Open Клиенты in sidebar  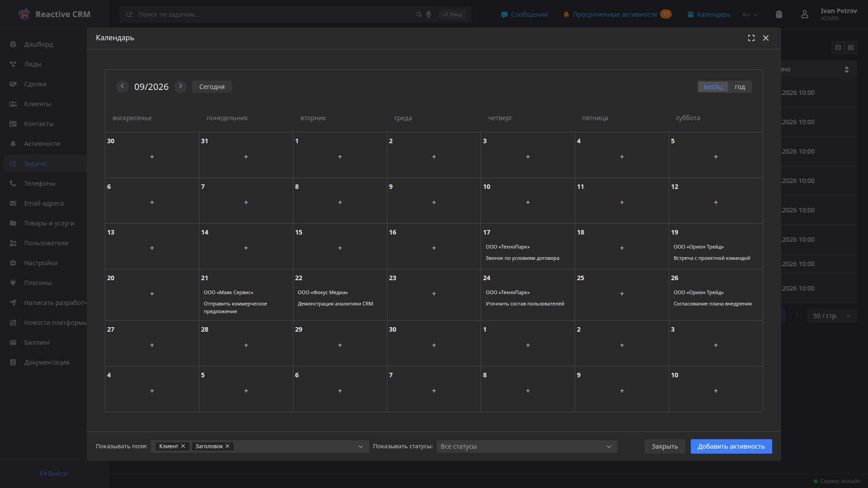(x=38, y=104)
